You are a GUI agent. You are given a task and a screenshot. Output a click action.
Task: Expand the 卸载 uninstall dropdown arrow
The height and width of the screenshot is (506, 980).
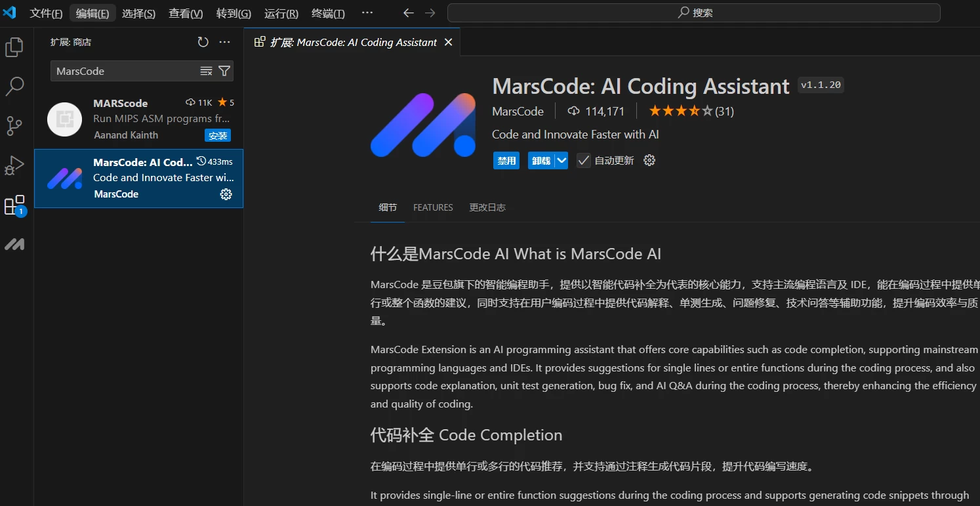(x=561, y=159)
